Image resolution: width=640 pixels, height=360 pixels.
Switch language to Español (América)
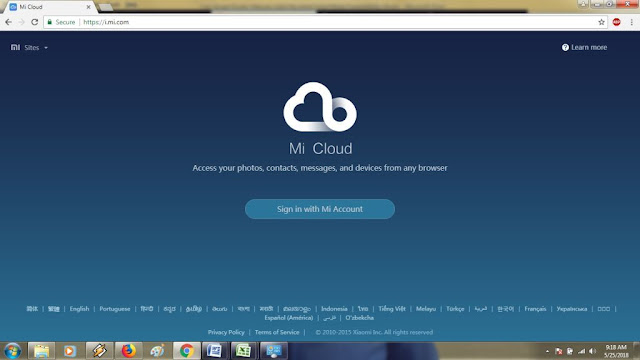click(289, 318)
